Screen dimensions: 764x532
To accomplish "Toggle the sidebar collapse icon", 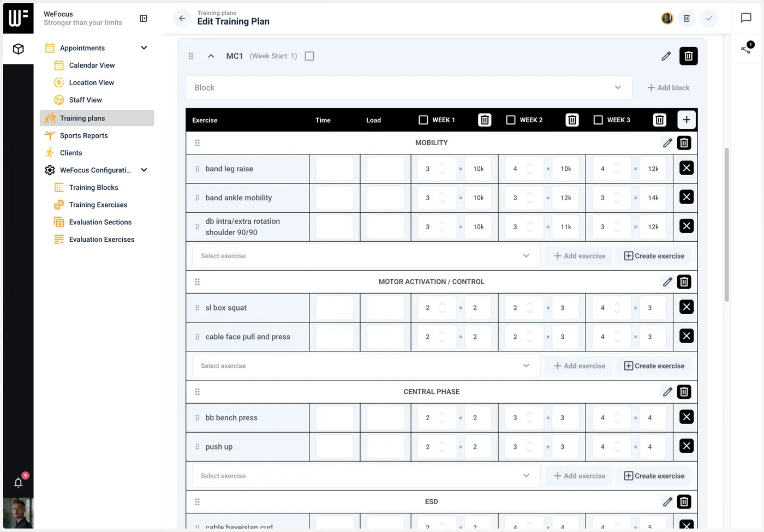I will [x=144, y=19].
